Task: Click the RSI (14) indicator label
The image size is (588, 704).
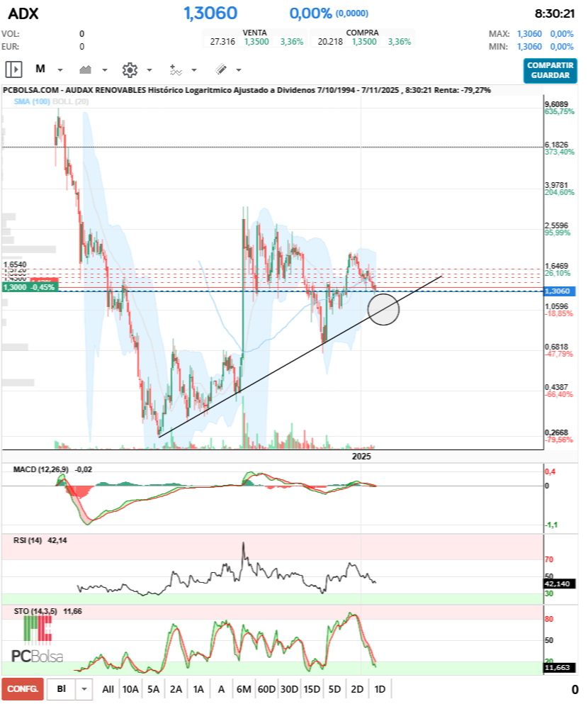Action: [28, 540]
